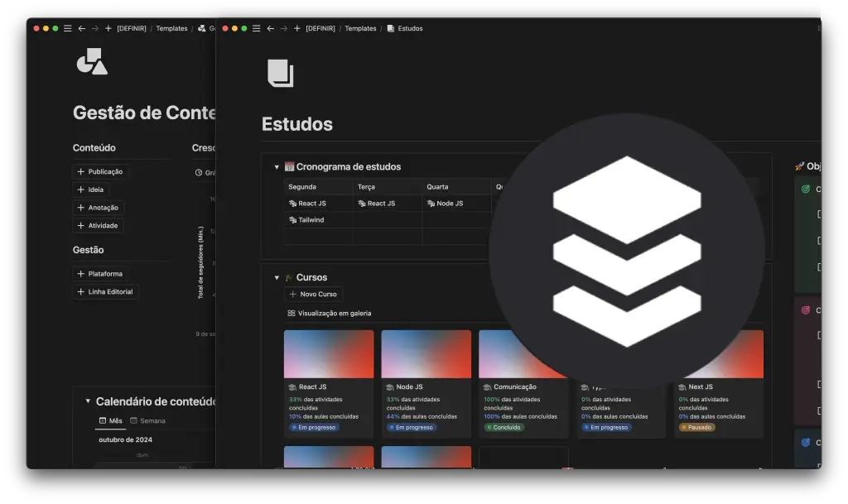Click back arrow in the Estudos window
848x504 pixels.
pos(271,28)
